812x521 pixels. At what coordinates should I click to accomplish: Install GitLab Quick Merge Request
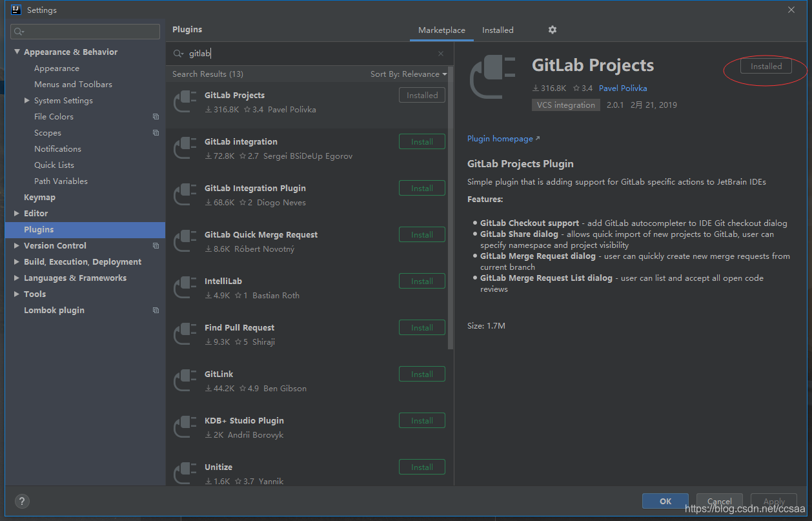[x=422, y=235]
